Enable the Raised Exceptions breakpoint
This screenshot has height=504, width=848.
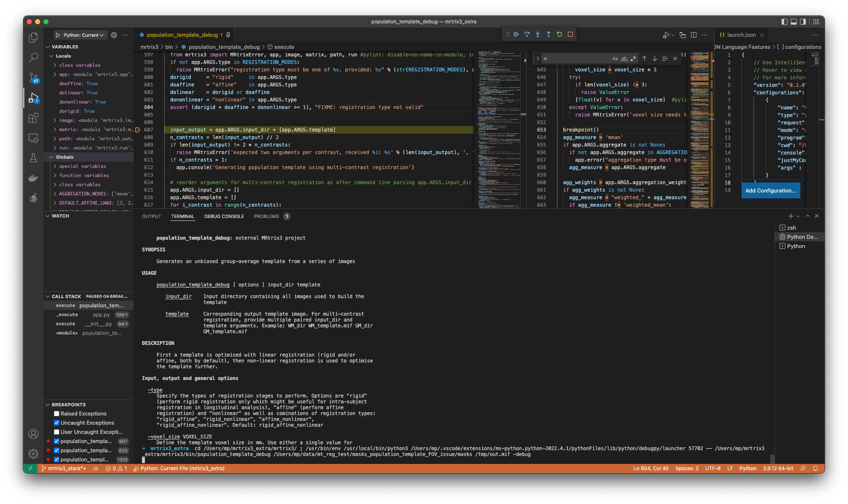point(56,413)
